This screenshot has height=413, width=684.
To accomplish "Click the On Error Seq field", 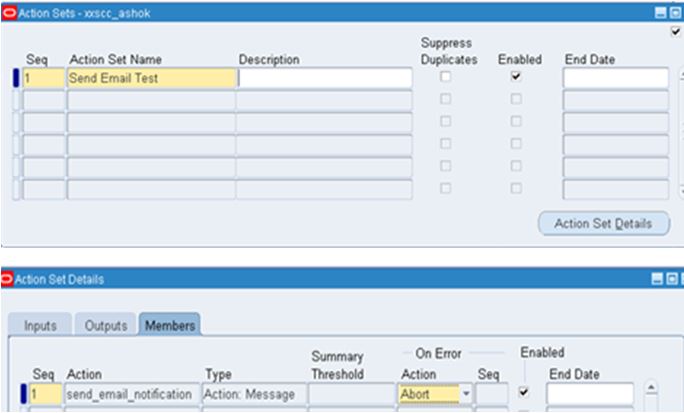I will (x=492, y=394).
